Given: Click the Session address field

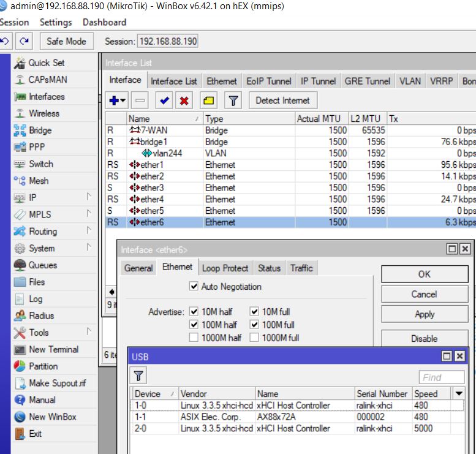Looking at the screenshot, I should pyautogui.click(x=168, y=41).
